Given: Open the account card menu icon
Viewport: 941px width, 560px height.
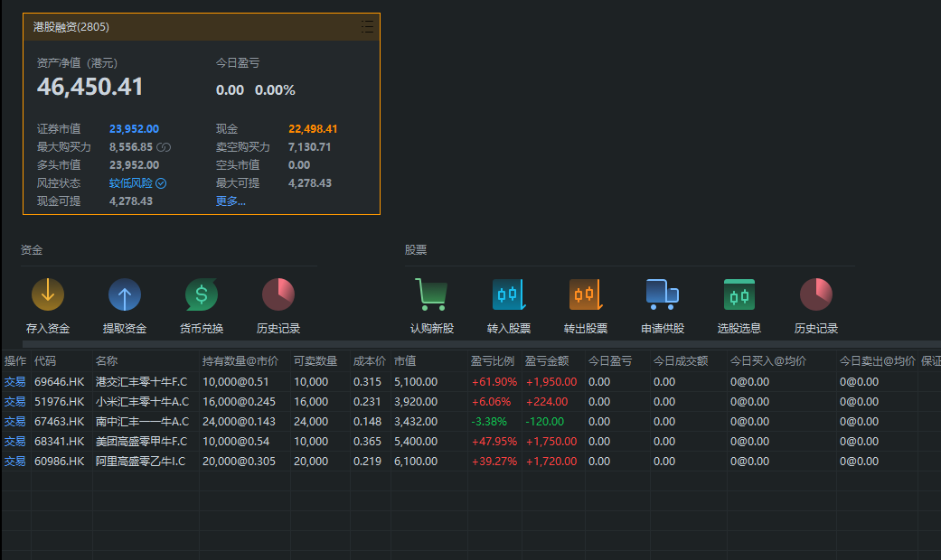Looking at the screenshot, I should [367, 26].
